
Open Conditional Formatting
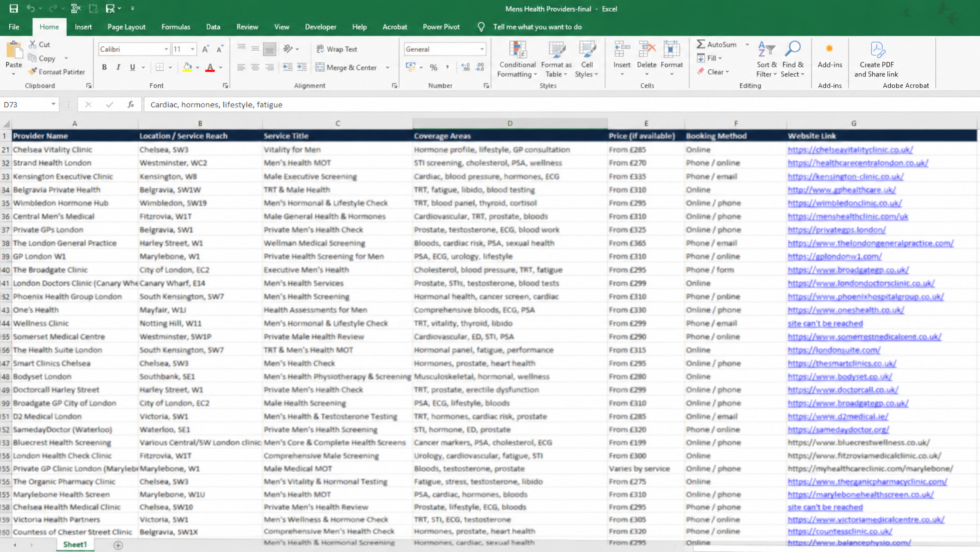pyautogui.click(x=516, y=59)
